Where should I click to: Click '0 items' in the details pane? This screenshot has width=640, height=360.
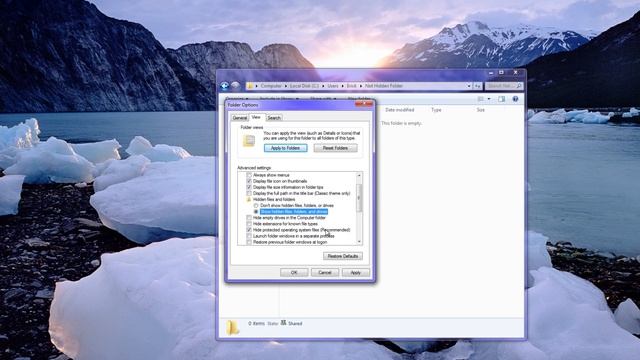click(x=256, y=323)
